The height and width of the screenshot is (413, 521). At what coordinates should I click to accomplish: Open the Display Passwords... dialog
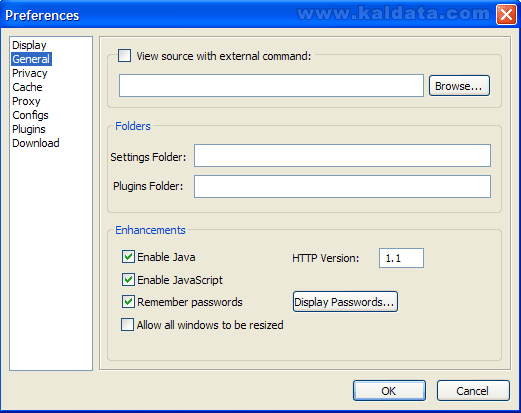345,302
